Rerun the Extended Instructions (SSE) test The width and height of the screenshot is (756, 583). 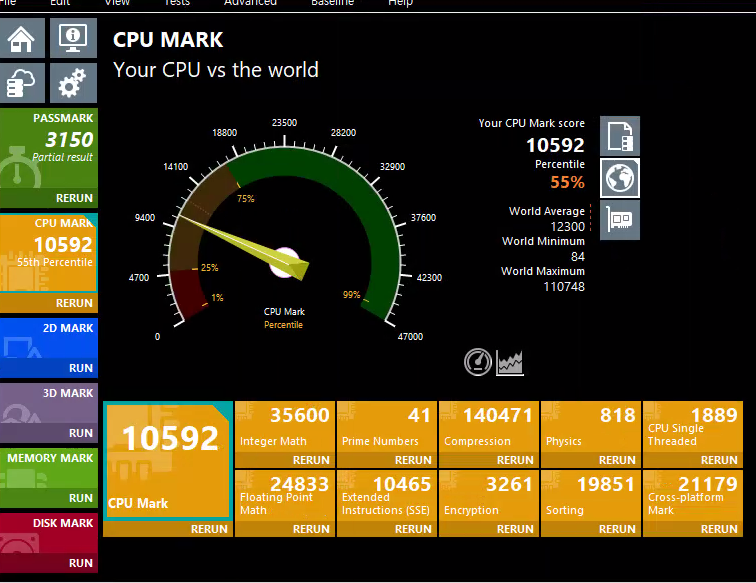pyautogui.click(x=413, y=529)
